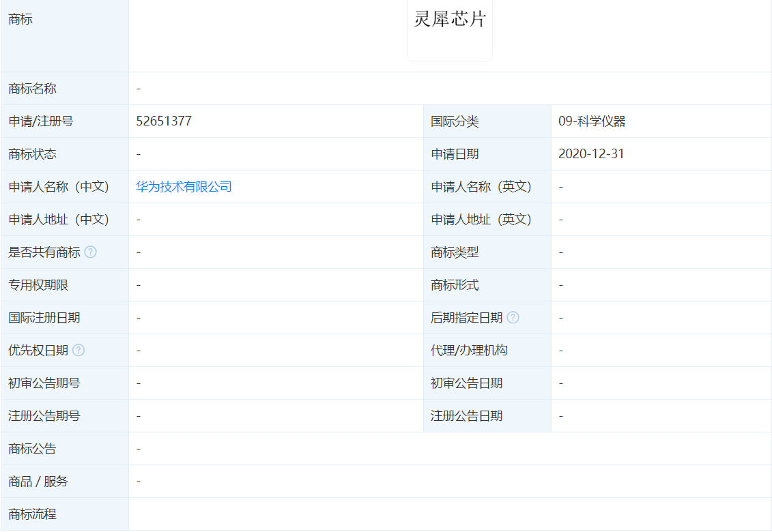The width and height of the screenshot is (772, 532).
Task: Click the 注册公告日期 label
Action: pos(466,416)
